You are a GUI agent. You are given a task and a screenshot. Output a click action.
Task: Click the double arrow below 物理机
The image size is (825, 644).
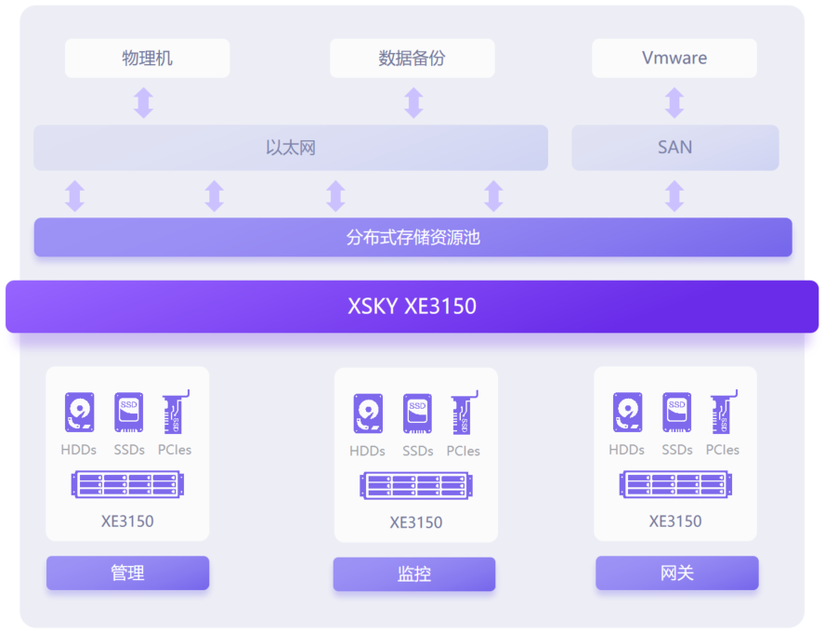144,102
